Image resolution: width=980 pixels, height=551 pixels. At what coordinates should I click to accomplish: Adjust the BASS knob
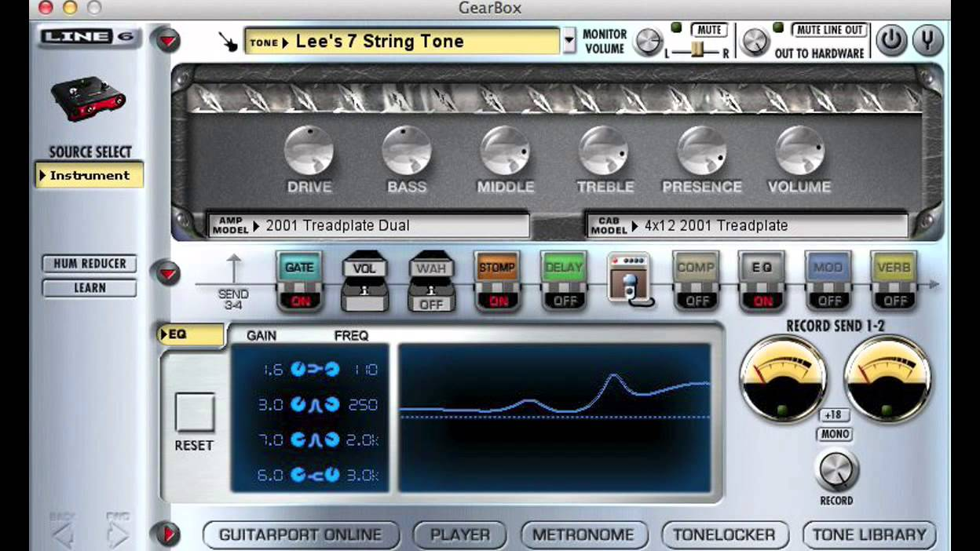pos(407,150)
